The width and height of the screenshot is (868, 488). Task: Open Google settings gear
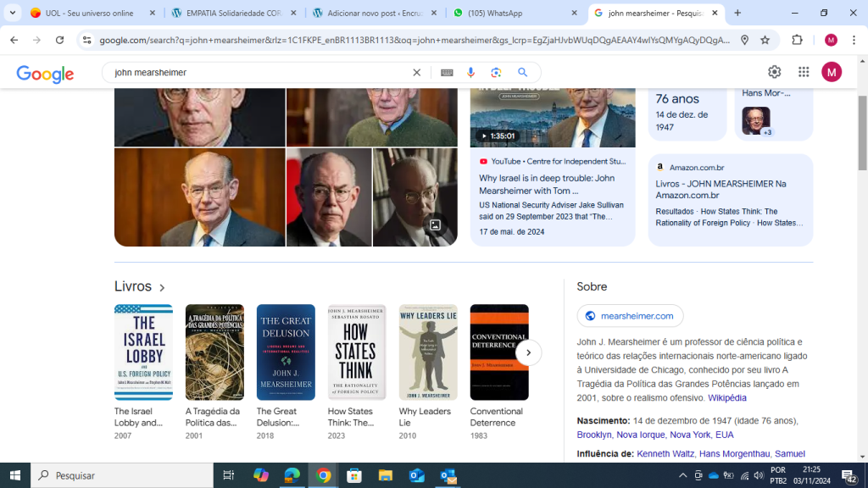point(774,72)
